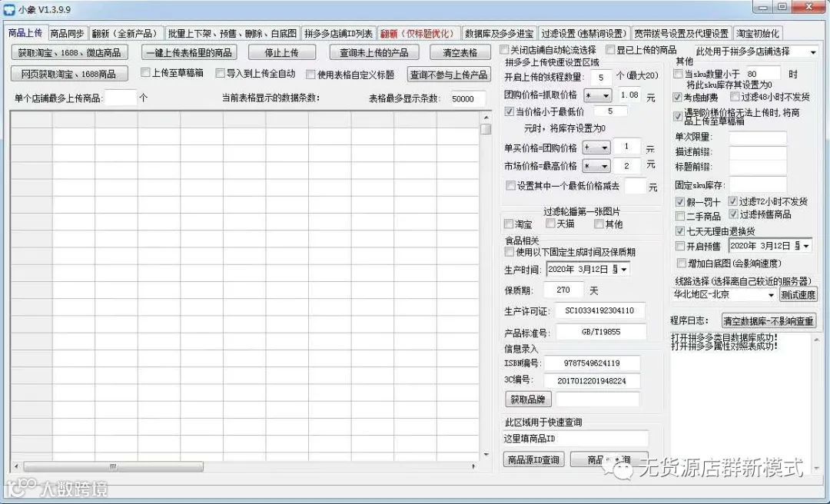Open 市场价格 operator dropdown
Image resolution: width=830 pixels, height=504 pixels.
click(x=596, y=166)
